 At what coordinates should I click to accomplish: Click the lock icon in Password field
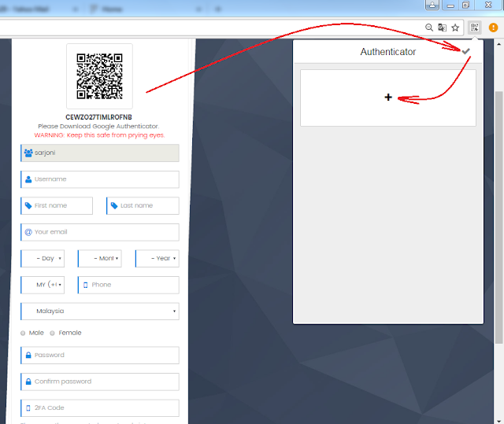pos(28,355)
